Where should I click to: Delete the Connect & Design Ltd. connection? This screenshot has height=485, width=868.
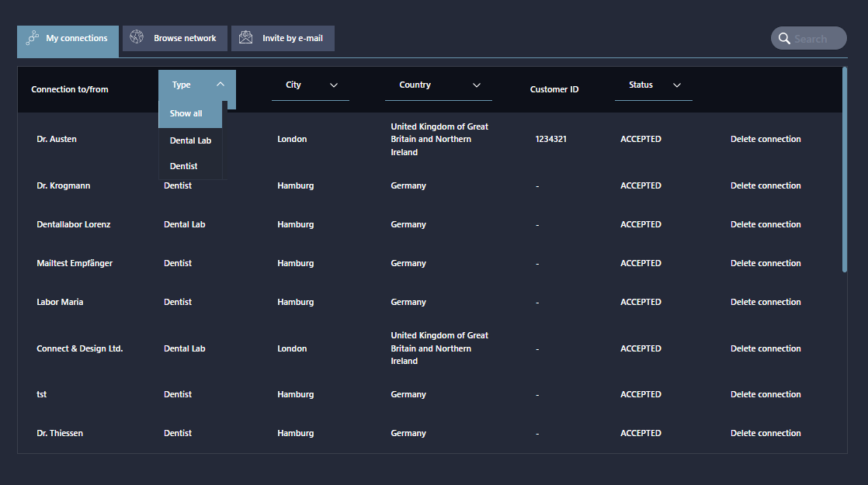(x=765, y=348)
